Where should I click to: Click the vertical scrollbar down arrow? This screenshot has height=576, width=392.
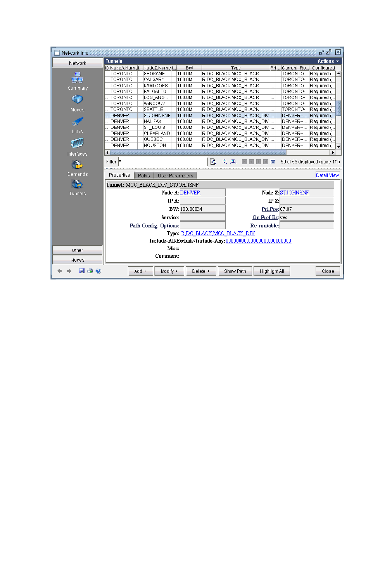[338, 147]
